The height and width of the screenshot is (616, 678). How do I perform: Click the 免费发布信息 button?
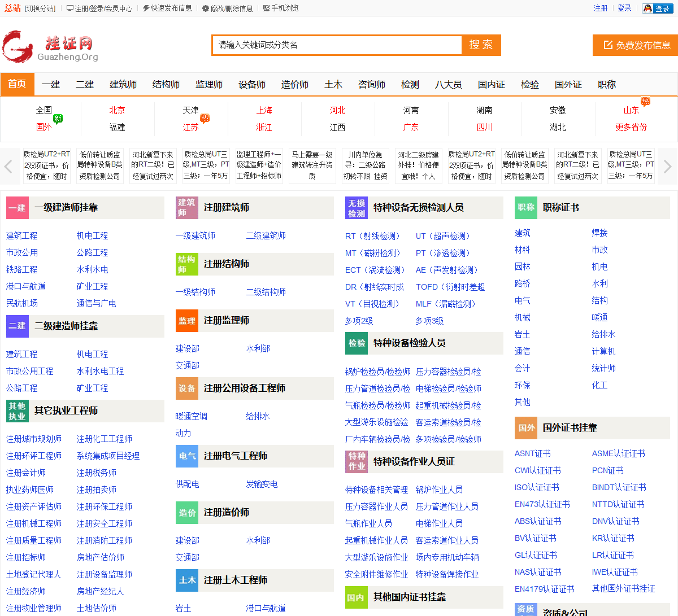635,45
